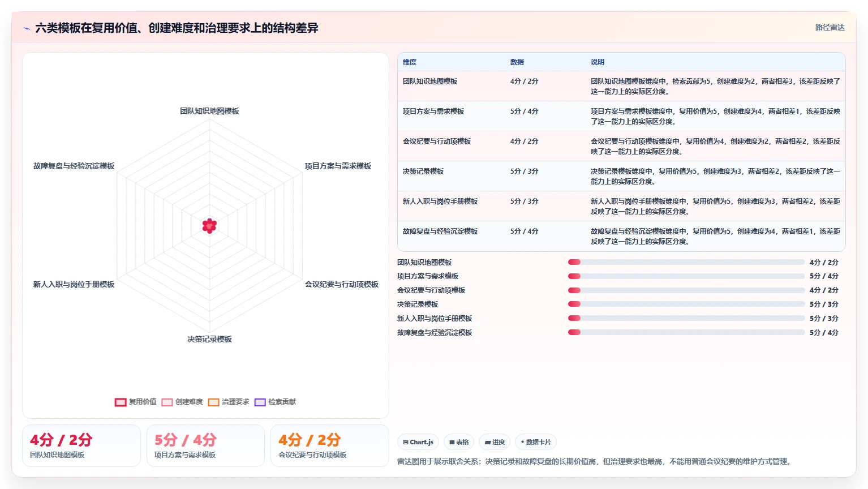
Task: Click the 数据卡片 tag
Action: point(536,442)
